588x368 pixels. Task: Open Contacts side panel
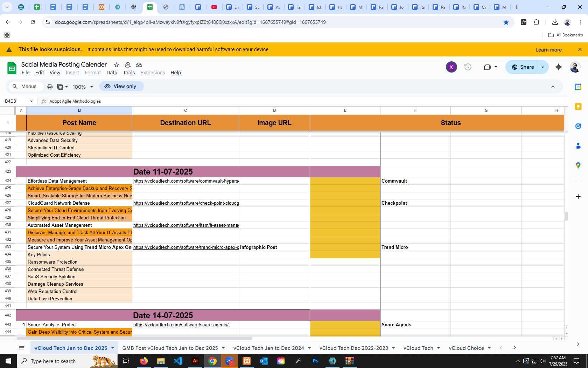[578, 146]
